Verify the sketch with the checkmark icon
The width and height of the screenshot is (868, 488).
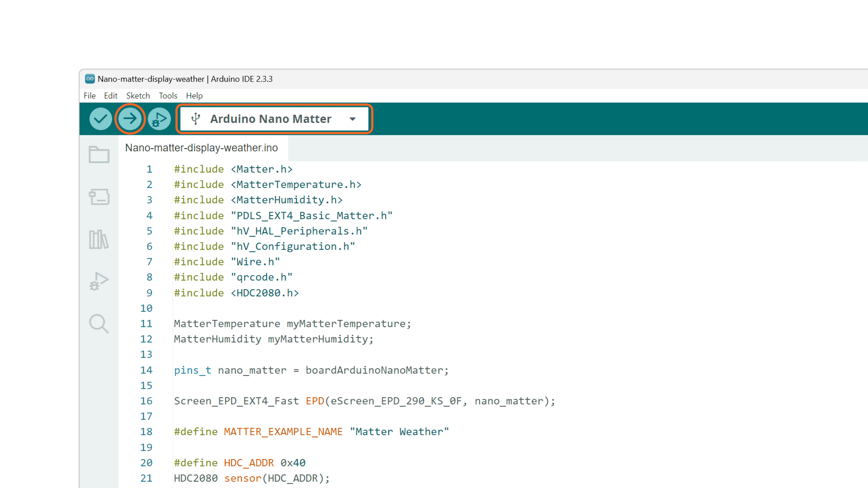point(100,119)
